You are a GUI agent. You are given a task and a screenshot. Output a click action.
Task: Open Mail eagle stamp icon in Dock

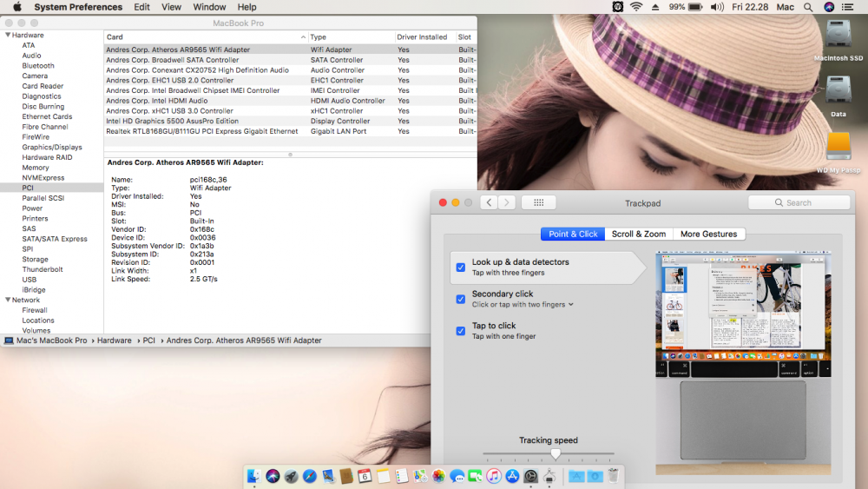tap(328, 476)
